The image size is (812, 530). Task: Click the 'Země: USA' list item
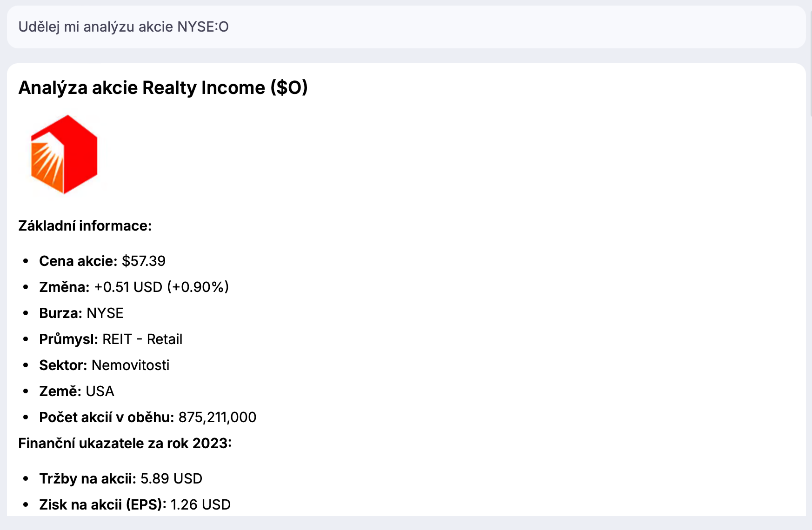coord(77,391)
